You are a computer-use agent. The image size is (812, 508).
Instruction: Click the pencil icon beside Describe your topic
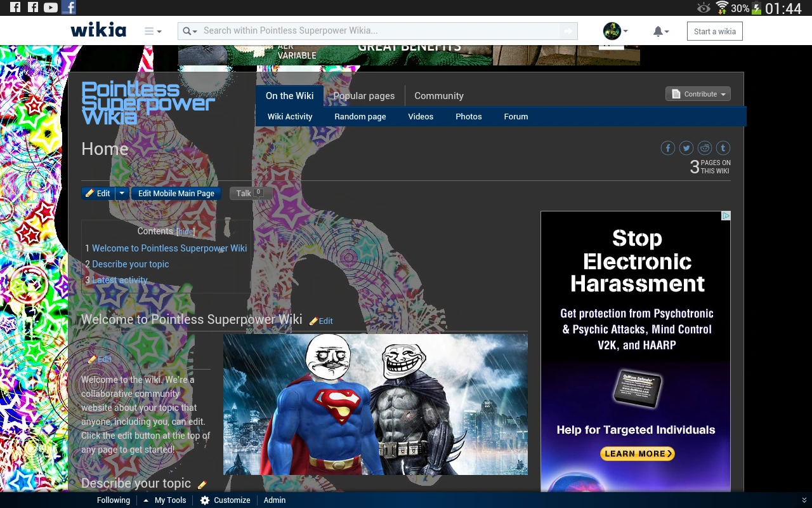tap(202, 485)
